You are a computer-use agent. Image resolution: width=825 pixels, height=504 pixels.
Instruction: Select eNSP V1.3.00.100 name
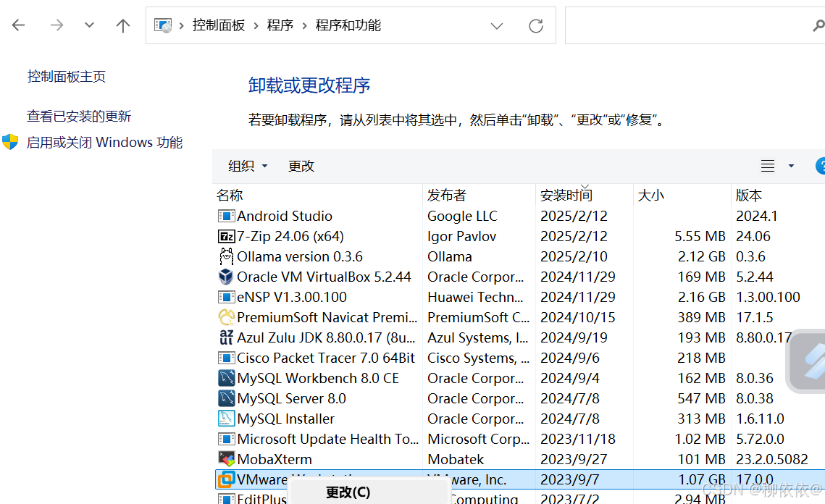tap(292, 297)
